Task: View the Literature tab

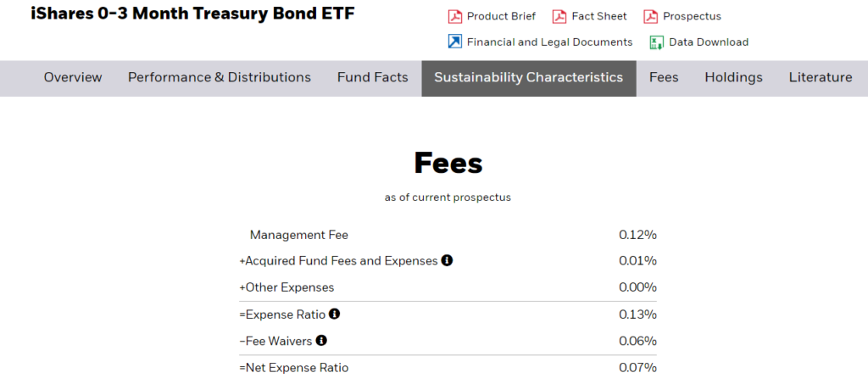Action: (821, 78)
